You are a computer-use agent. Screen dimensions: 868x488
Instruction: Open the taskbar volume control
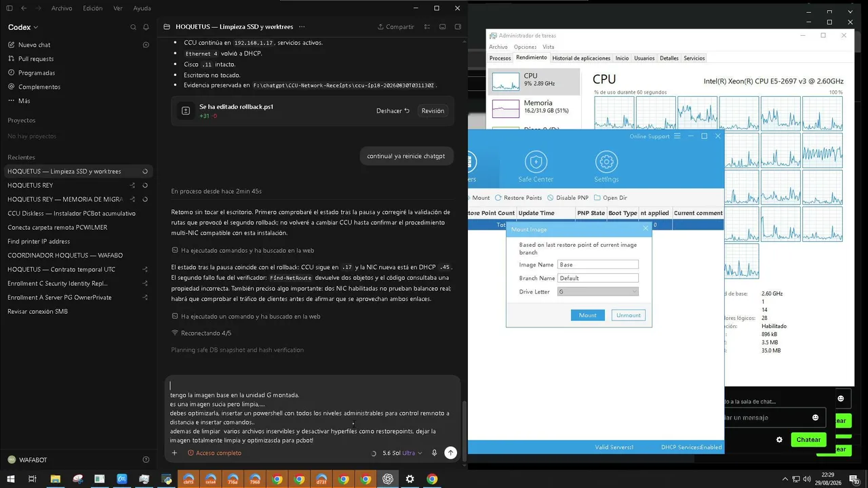coord(806,479)
